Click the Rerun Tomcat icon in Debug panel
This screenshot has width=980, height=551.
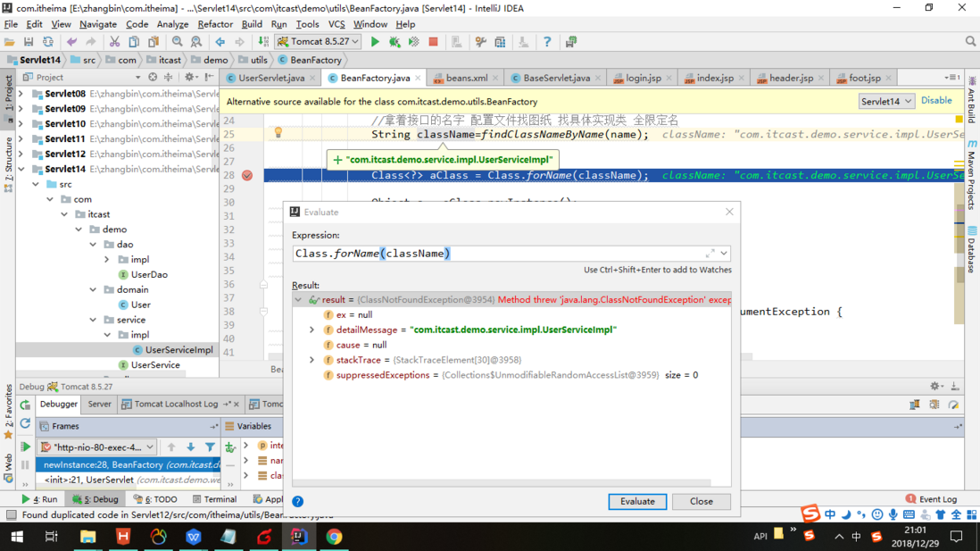tap(25, 405)
